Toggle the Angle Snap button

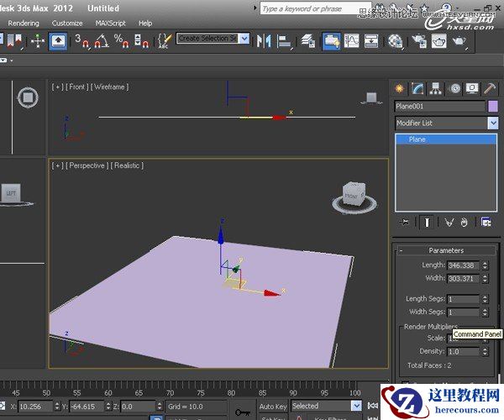102,40
